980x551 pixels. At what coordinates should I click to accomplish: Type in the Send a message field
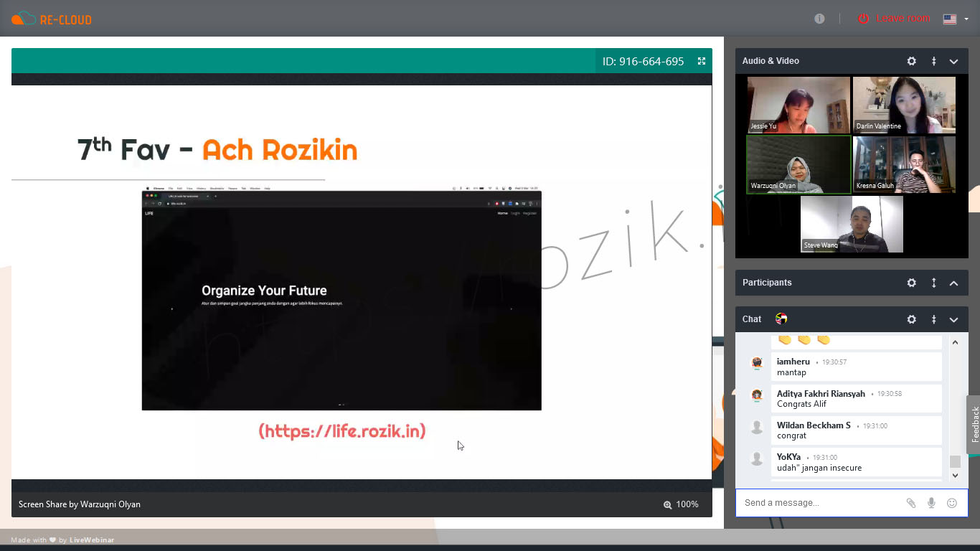(x=818, y=503)
